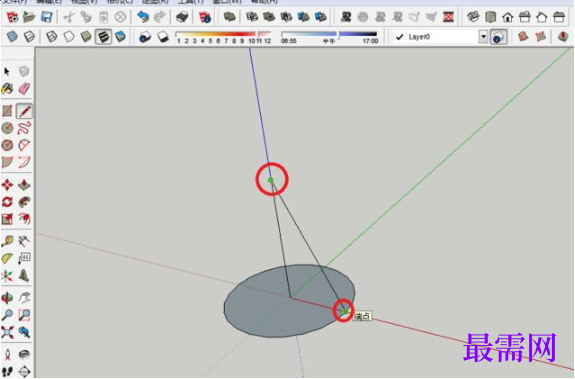Pick the Follow Me tool
575x379 pixels.
(x=24, y=202)
